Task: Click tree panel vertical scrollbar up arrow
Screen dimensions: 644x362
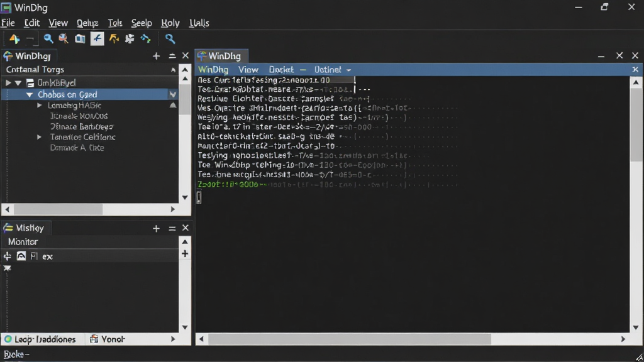Action: tap(186, 69)
